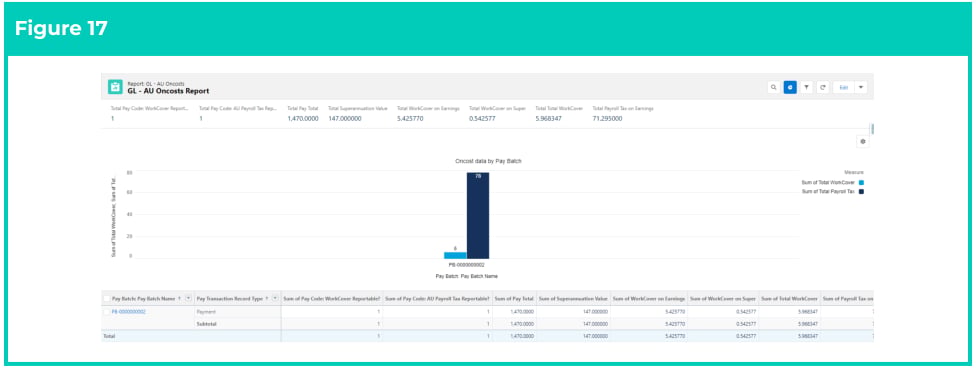The height and width of the screenshot is (370, 976).
Task: Sort by Pay Transaction Record Type arrow
Action: pos(267,299)
